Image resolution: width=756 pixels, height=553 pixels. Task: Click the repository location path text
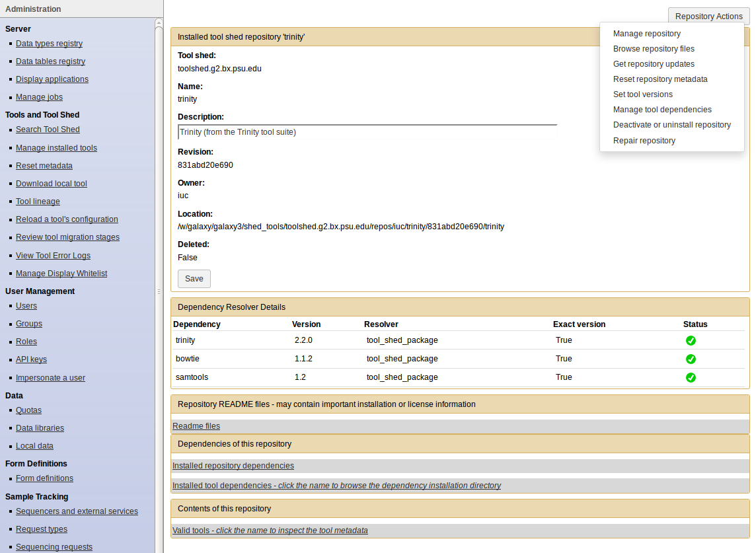[x=341, y=227]
